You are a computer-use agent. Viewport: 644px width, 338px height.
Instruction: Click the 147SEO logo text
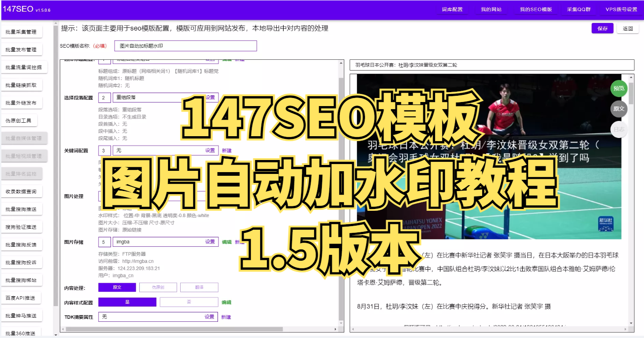coord(18,9)
